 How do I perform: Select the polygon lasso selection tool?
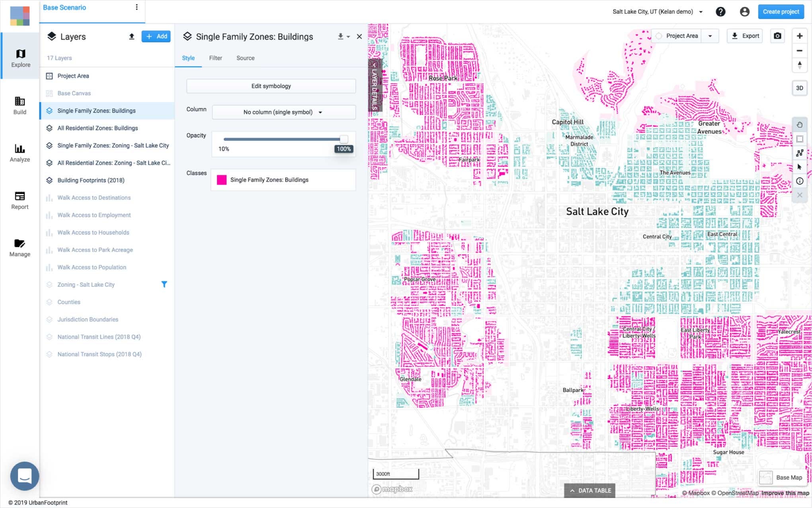pyautogui.click(x=800, y=153)
